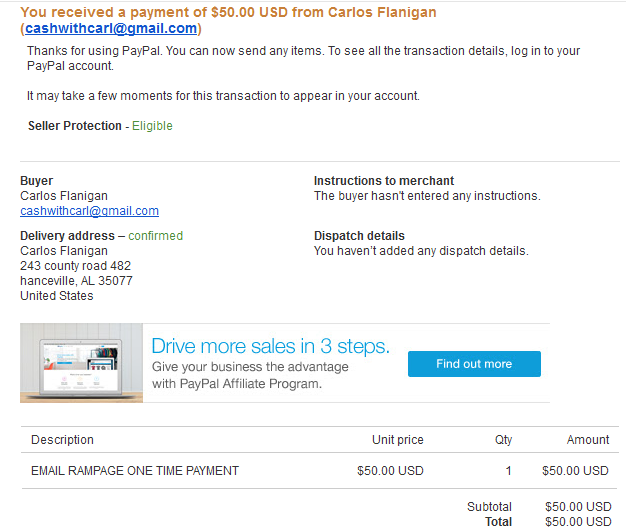626x529 pixels.
Task: Click the Subtotal label
Action: [489, 507]
